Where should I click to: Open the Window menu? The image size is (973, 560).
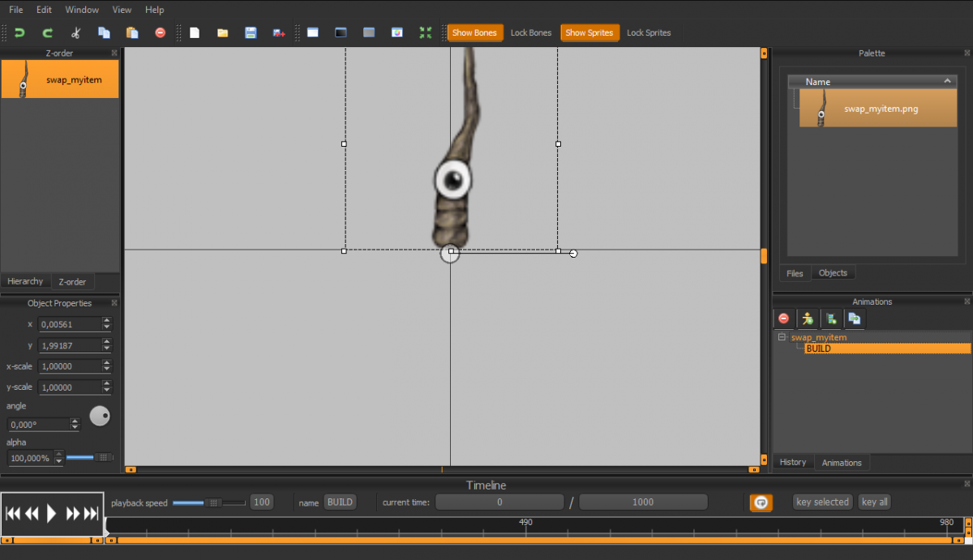pos(82,10)
